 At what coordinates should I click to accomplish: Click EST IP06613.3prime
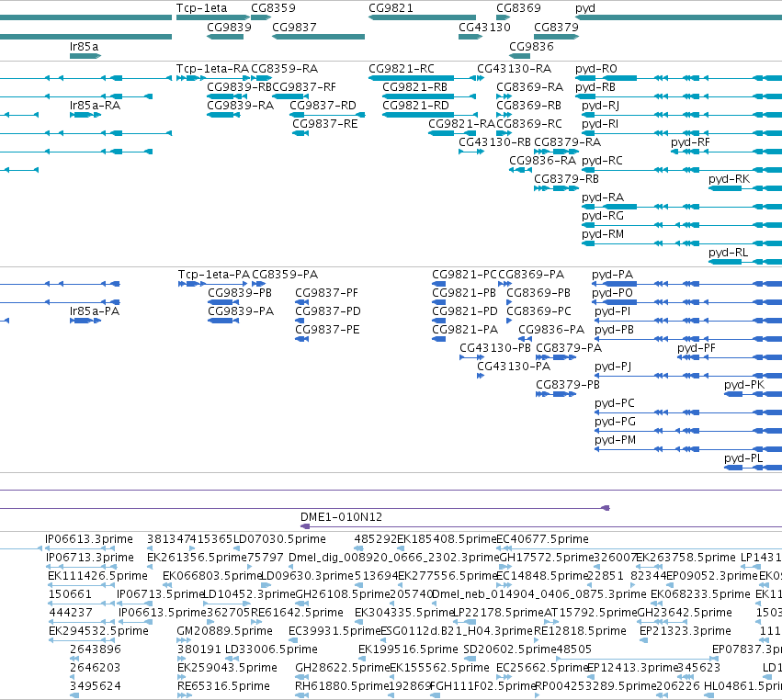(89, 539)
